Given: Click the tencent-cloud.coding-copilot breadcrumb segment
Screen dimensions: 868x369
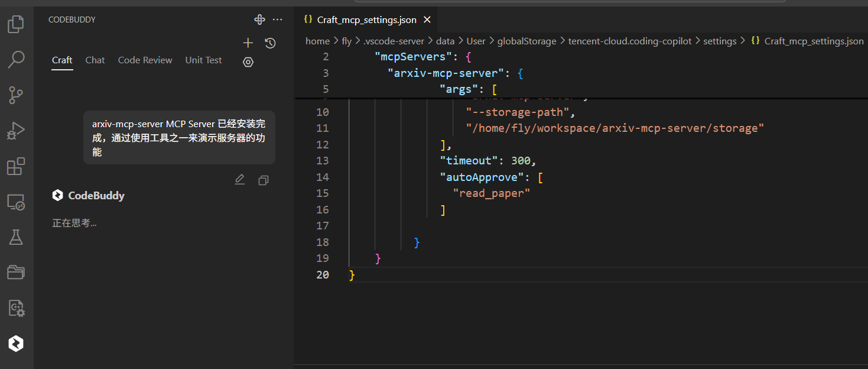Looking at the screenshot, I should (630, 41).
